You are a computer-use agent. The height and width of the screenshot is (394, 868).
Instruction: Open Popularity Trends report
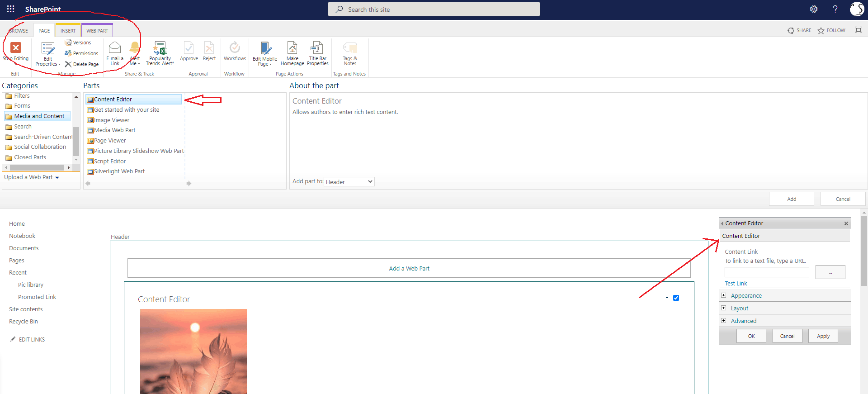click(x=160, y=53)
